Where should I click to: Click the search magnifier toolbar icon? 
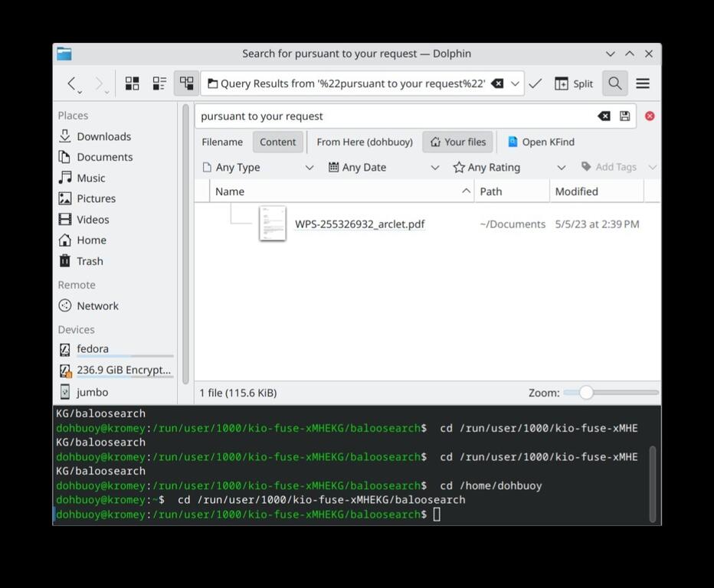(x=614, y=83)
